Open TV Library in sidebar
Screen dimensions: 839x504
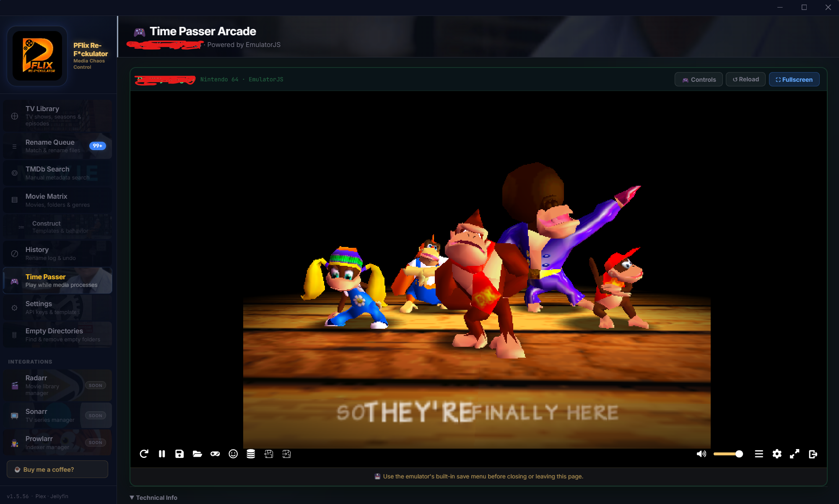click(57, 116)
